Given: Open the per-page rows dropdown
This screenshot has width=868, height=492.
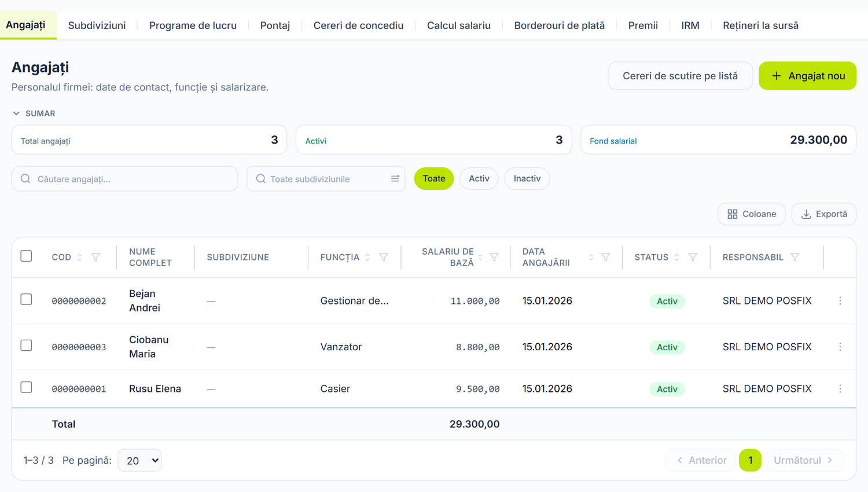Looking at the screenshot, I should [139, 461].
